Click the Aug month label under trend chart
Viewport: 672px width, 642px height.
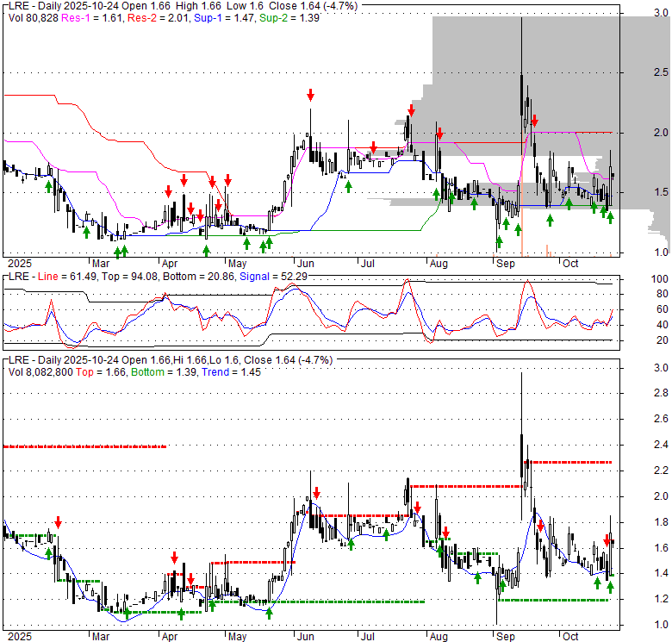pyautogui.click(x=439, y=637)
